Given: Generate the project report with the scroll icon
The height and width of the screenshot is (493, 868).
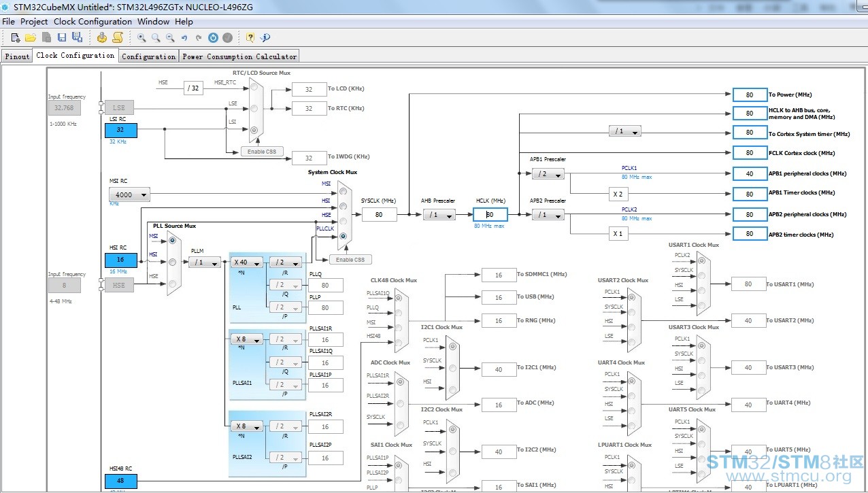Looking at the screenshot, I should (118, 37).
